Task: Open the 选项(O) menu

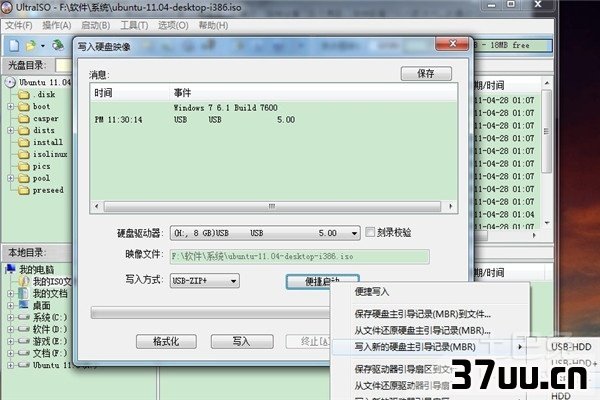Action: pyautogui.click(x=173, y=26)
